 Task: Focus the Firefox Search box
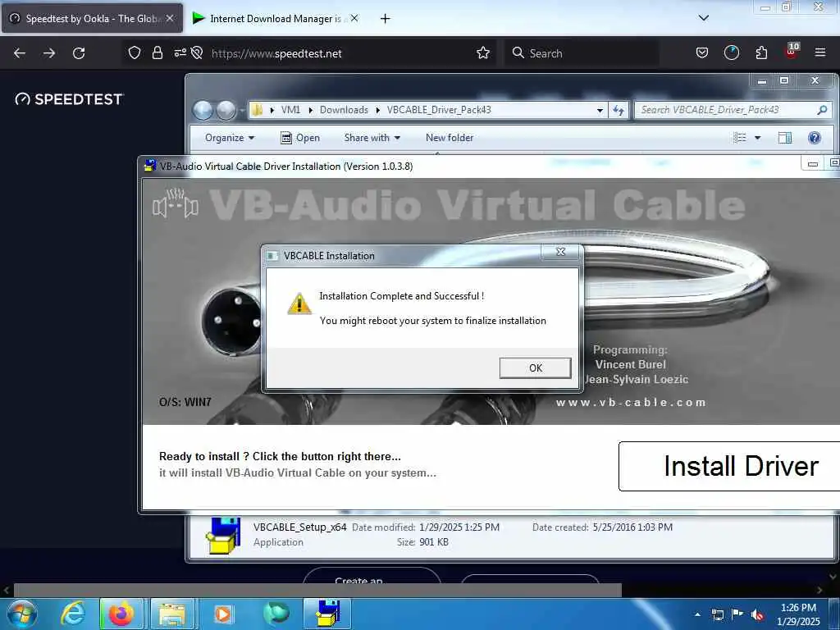click(582, 53)
